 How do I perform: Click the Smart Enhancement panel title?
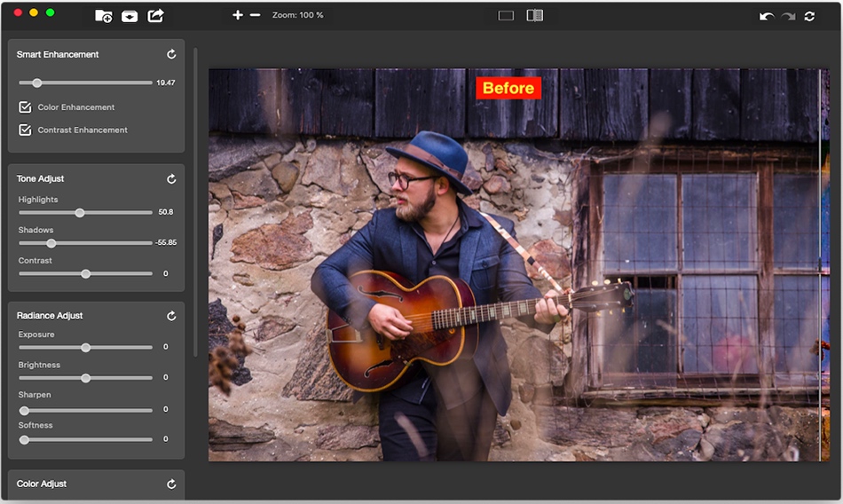click(58, 54)
